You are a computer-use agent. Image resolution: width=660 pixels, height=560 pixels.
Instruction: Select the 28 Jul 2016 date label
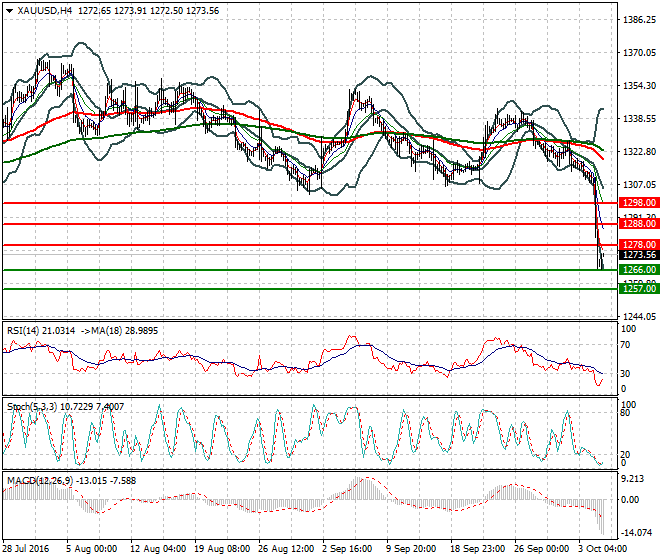(x=26, y=549)
